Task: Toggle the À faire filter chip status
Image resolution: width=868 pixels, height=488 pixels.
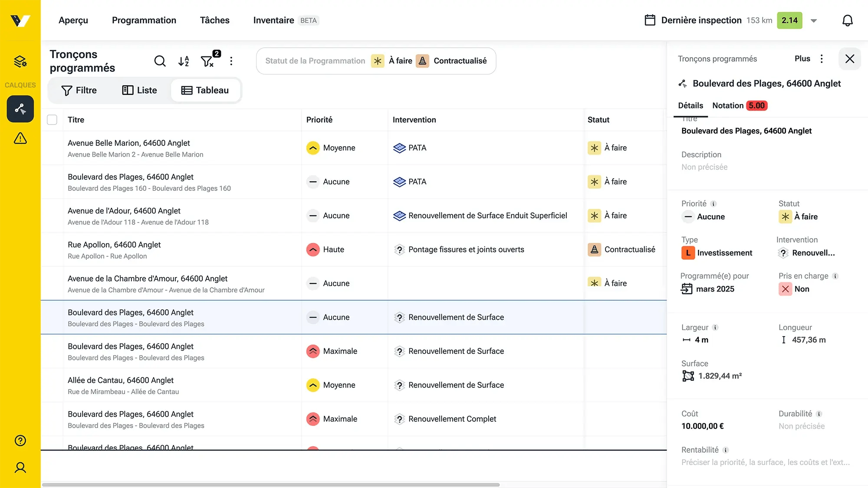Action: (391, 60)
